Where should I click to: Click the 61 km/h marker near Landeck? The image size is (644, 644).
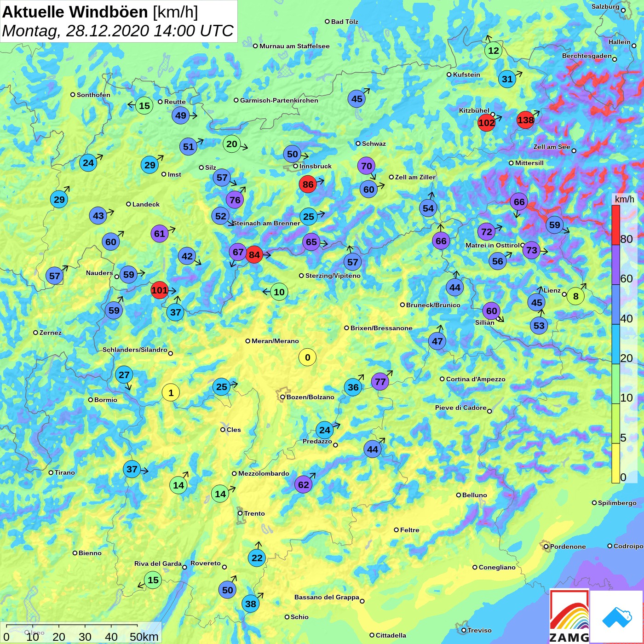click(159, 233)
